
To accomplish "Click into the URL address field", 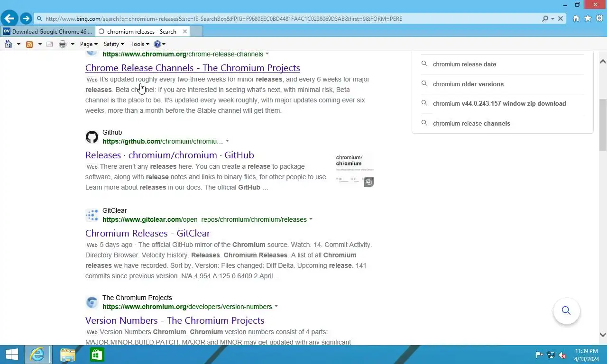I will pyautogui.click(x=291, y=18).
